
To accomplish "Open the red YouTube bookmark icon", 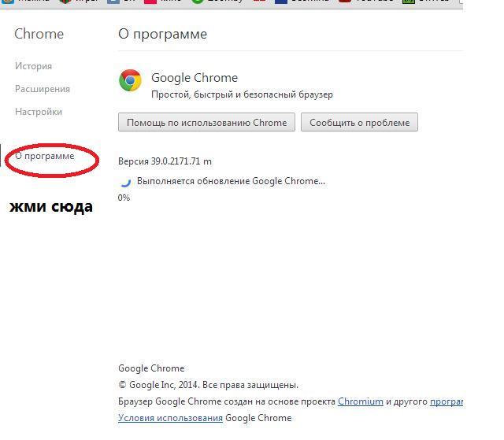I will coord(345,2).
